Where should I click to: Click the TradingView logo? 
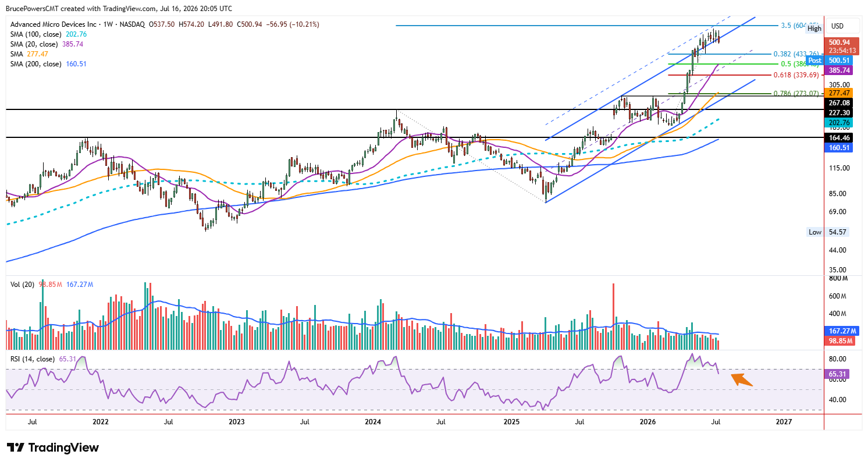[53, 448]
